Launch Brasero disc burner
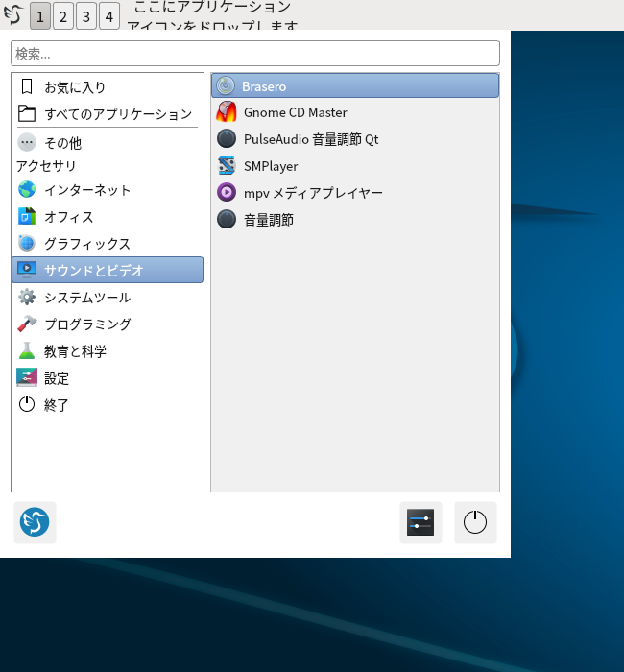This screenshot has width=624, height=672. click(x=355, y=85)
